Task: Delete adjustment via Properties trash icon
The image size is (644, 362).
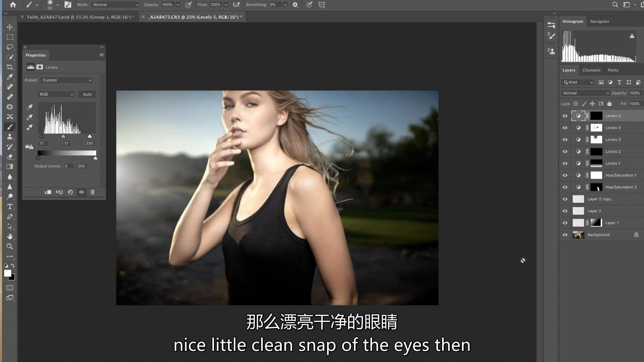Action: point(93,192)
